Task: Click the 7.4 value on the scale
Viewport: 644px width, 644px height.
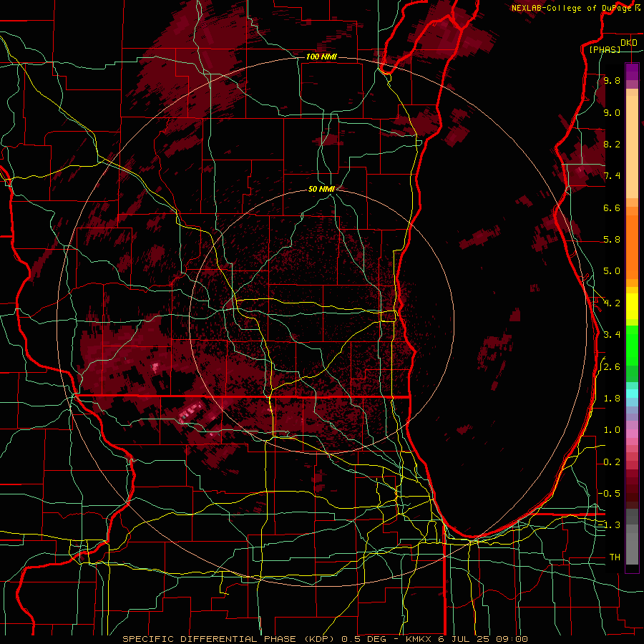Action: (x=612, y=176)
